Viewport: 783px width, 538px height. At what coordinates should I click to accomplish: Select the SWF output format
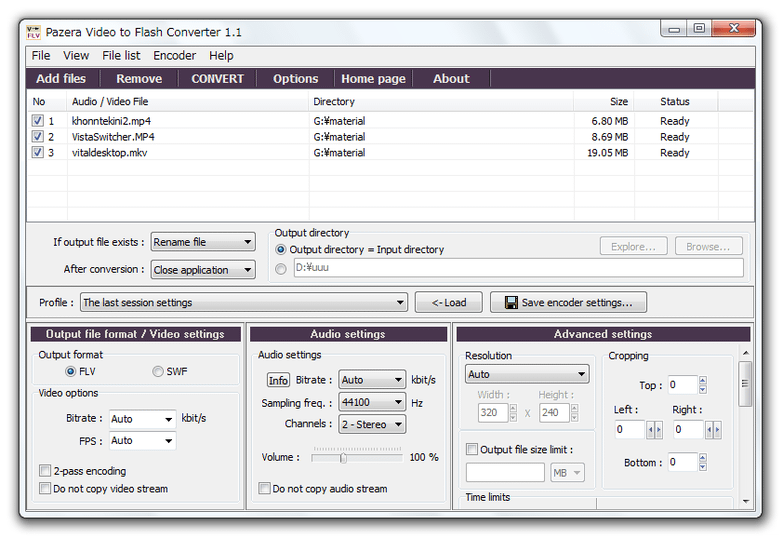point(158,372)
